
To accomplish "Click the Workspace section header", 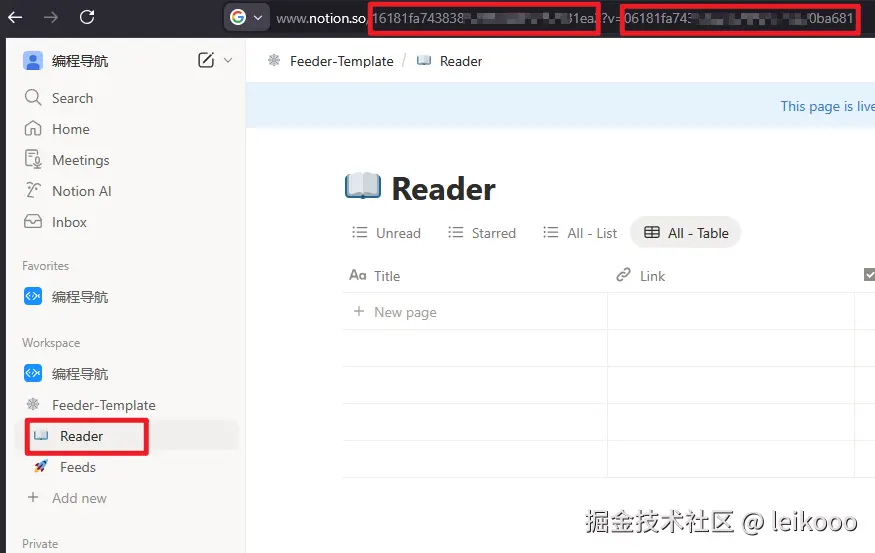I will 51,343.
